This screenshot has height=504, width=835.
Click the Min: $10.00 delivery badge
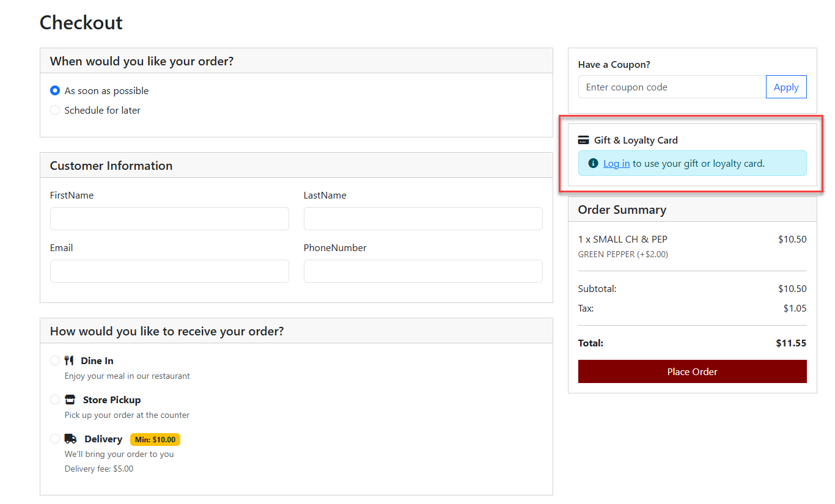155,439
